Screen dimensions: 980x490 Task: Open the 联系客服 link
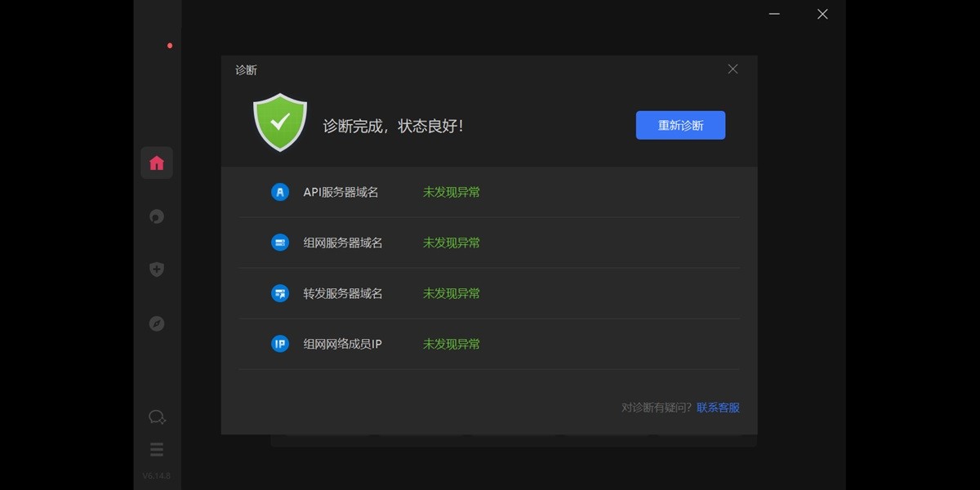(x=718, y=407)
